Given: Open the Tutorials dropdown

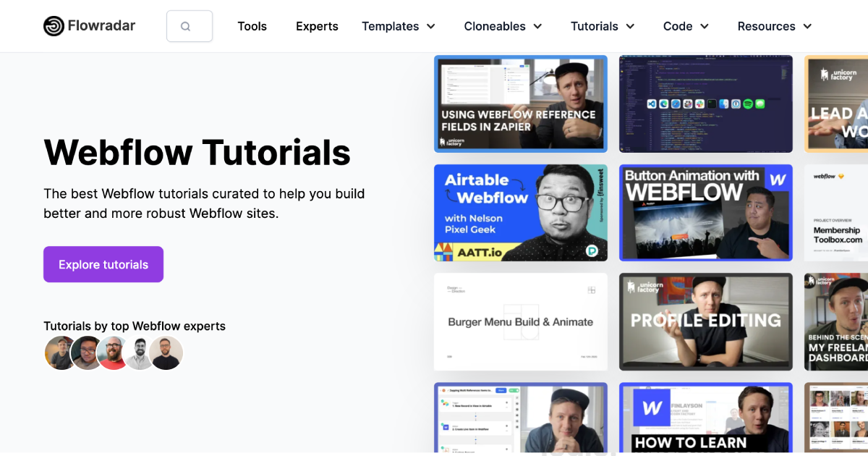Looking at the screenshot, I should tap(603, 26).
